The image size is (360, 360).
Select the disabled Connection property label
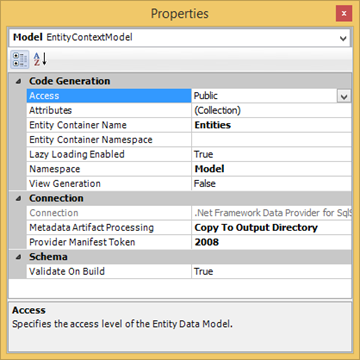109,213
